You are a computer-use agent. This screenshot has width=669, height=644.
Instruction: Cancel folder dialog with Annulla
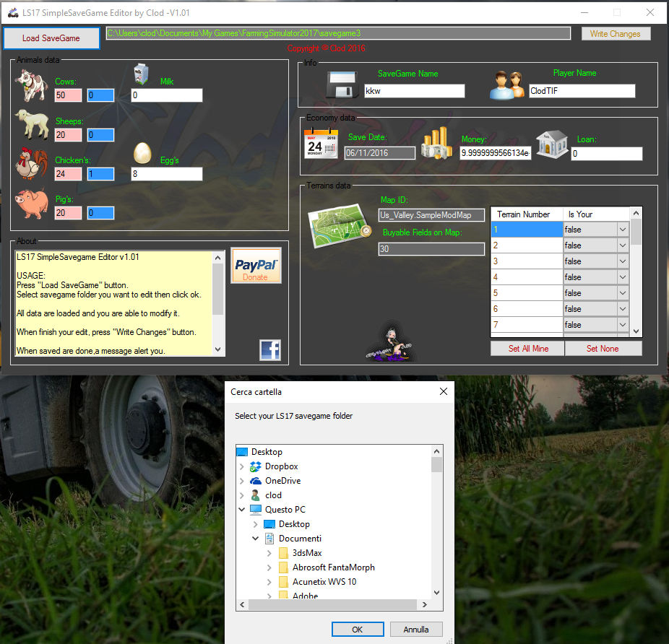416,629
